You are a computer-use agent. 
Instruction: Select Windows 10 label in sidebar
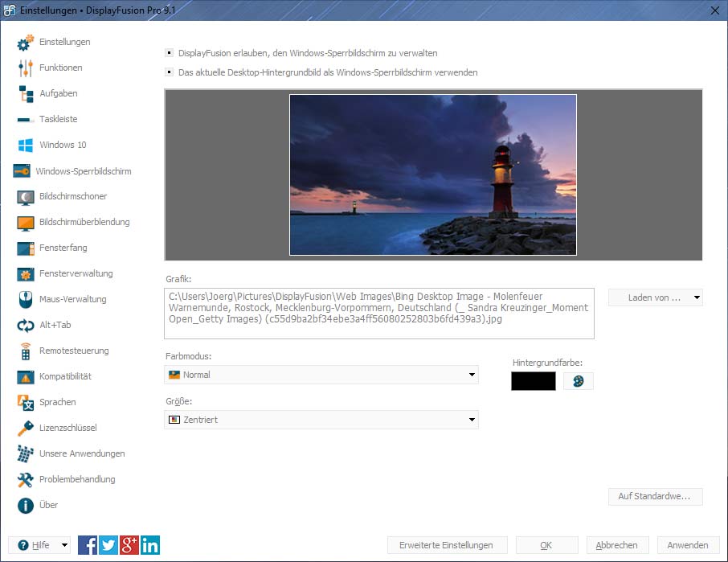[x=63, y=145]
